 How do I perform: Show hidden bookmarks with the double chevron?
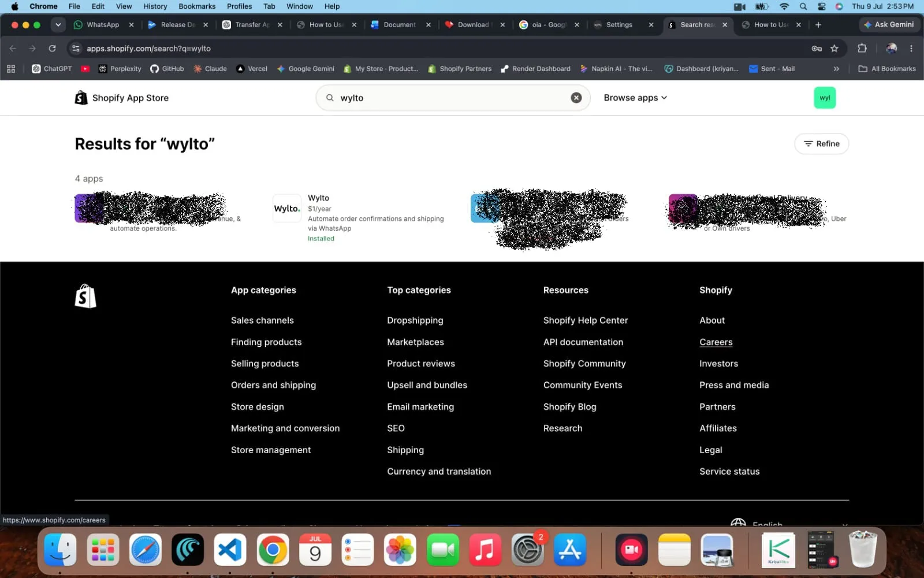tap(836, 69)
